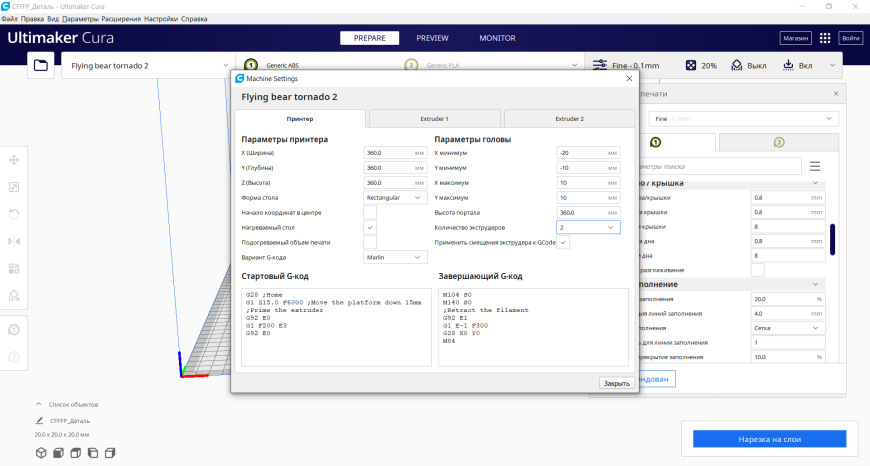
Task: Click the Нарезка на слои button
Action: [770, 439]
